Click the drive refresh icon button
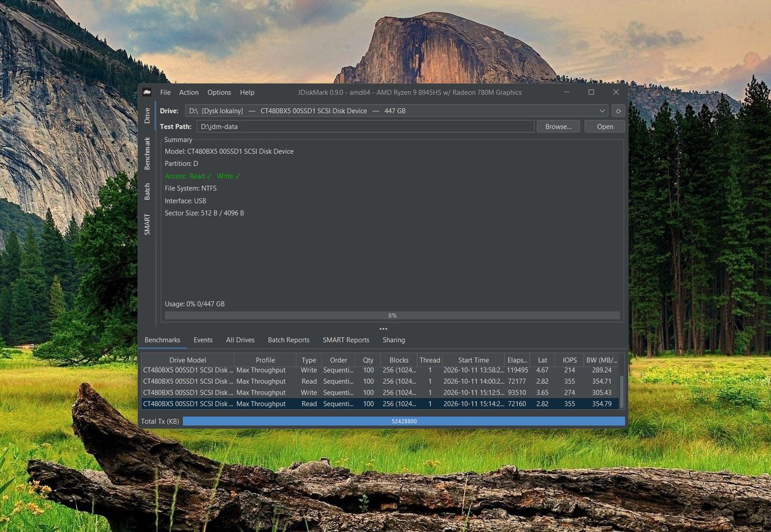Screen dimensions: 771x532 (617, 111)
